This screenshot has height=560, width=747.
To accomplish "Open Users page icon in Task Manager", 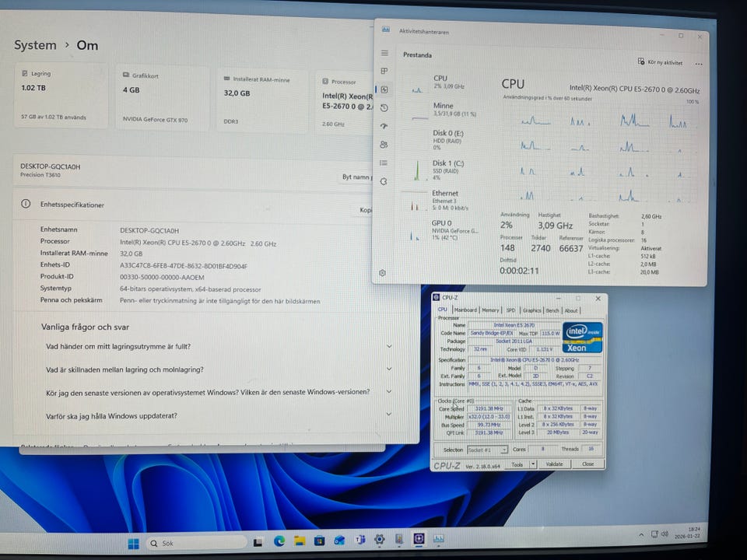I will point(384,145).
